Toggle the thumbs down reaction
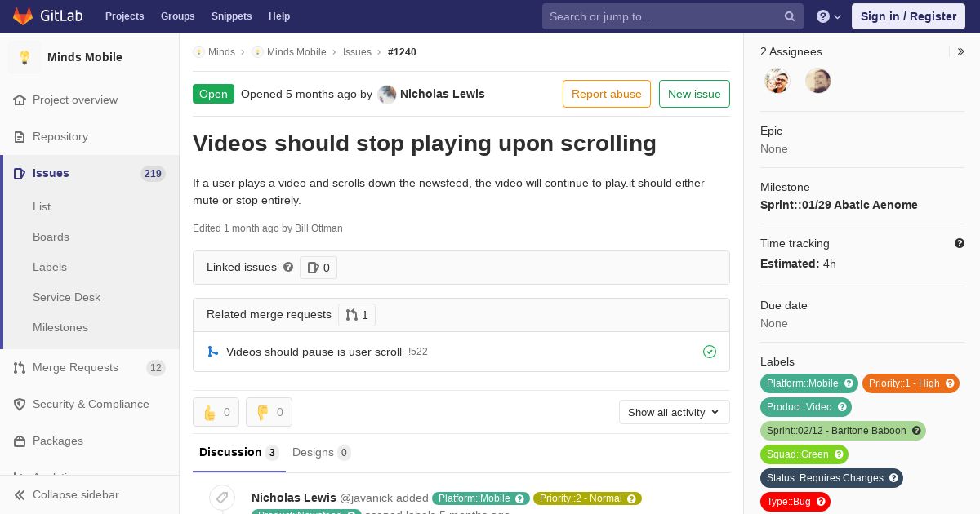 click(x=269, y=412)
